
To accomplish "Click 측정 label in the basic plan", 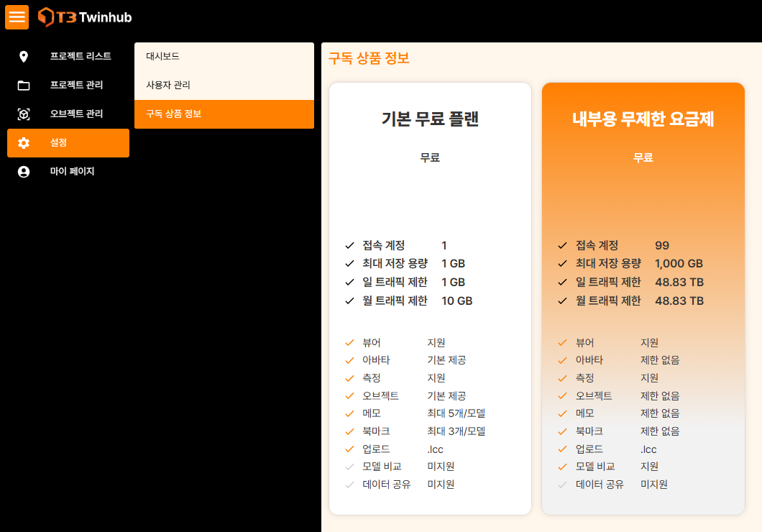I will pos(371,378).
